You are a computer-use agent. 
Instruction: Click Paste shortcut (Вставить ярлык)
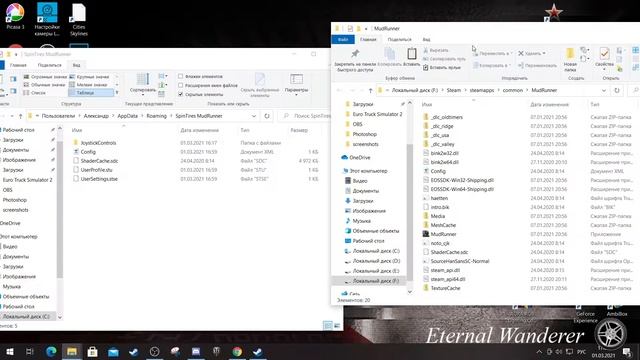[x=442, y=67]
